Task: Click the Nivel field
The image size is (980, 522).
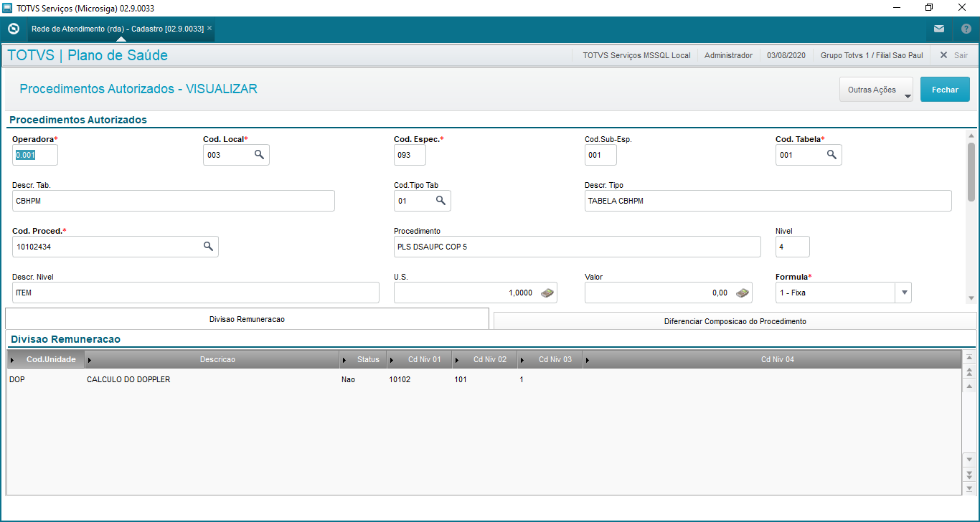Action: 793,247
